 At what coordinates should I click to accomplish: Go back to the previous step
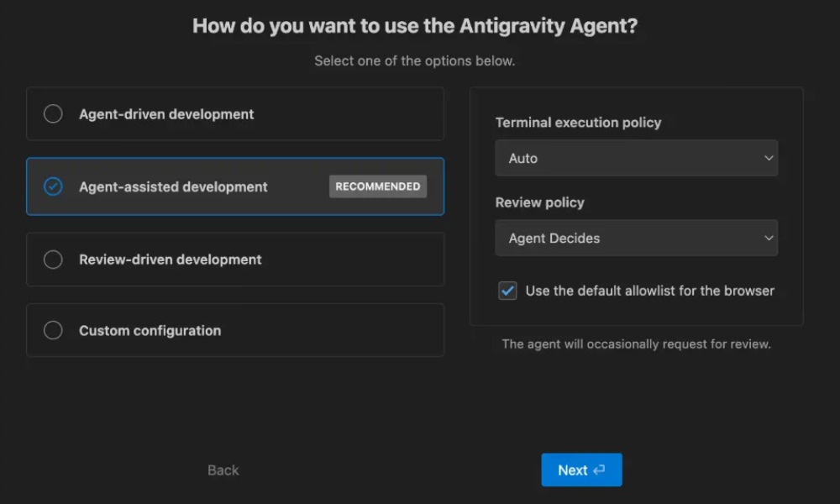(x=222, y=470)
